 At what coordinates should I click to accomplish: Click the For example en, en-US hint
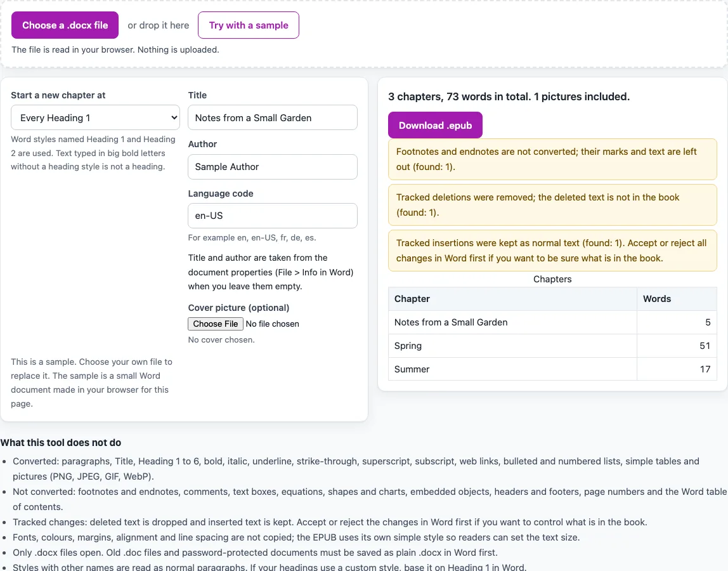click(252, 237)
